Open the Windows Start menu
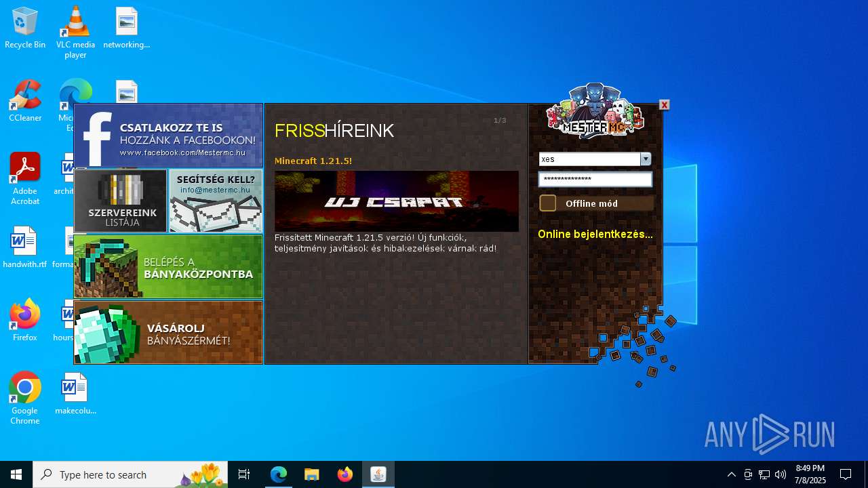Screen dimensions: 868x488 coord(16,474)
